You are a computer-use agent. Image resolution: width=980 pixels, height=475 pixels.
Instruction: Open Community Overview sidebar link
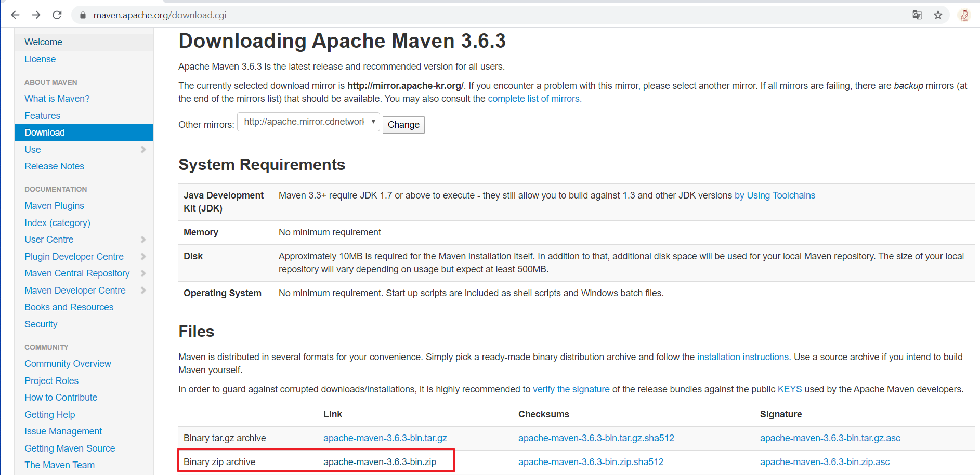(68, 364)
